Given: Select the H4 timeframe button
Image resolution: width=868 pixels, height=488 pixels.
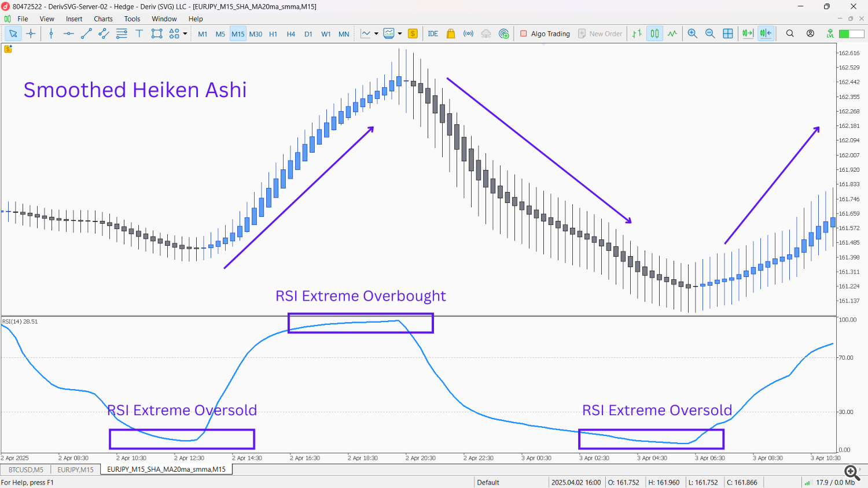Looking at the screenshot, I should click(x=290, y=34).
